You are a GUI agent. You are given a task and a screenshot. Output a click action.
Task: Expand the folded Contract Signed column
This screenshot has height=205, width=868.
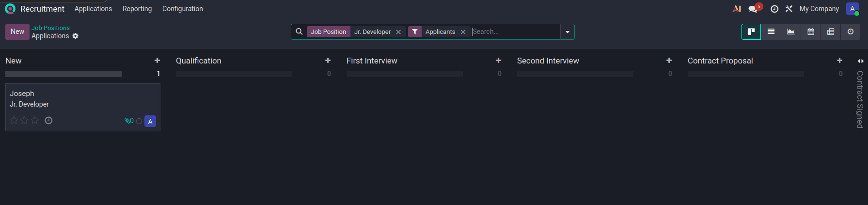click(860, 61)
